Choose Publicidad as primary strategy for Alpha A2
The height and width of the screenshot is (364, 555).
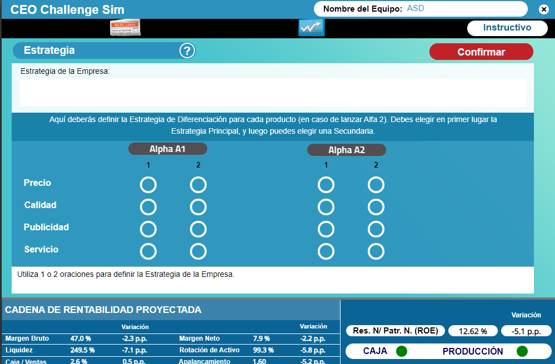tap(326, 229)
